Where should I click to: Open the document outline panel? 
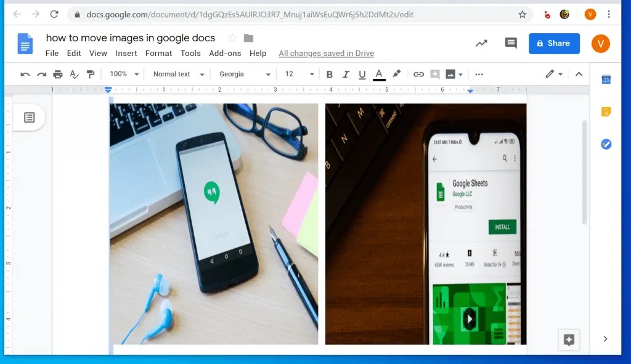point(29,118)
